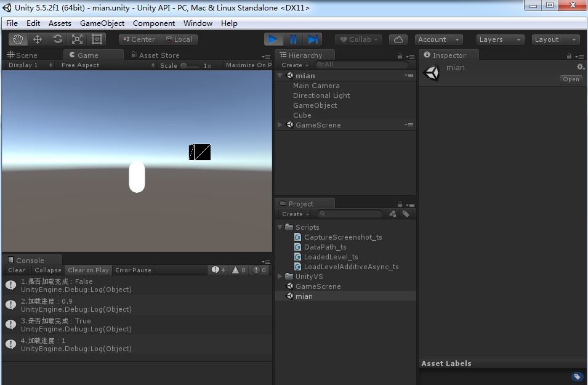Click the Project search field

click(x=350, y=214)
